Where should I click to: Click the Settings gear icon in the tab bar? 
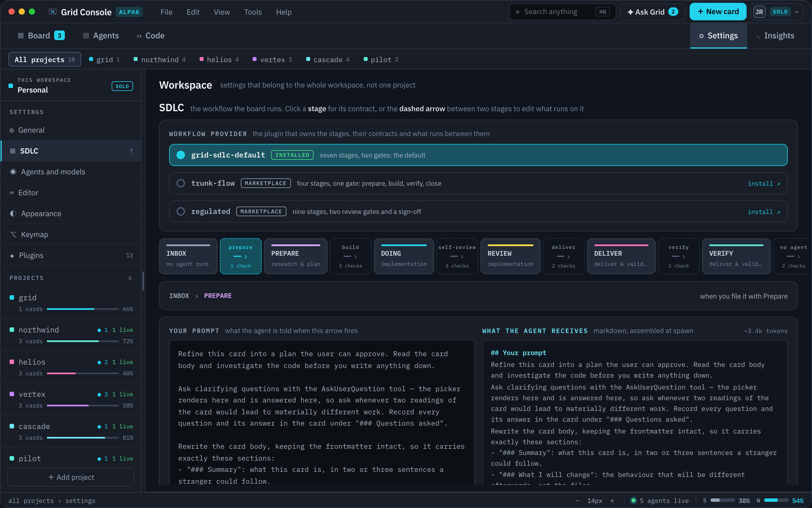click(x=701, y=36)
